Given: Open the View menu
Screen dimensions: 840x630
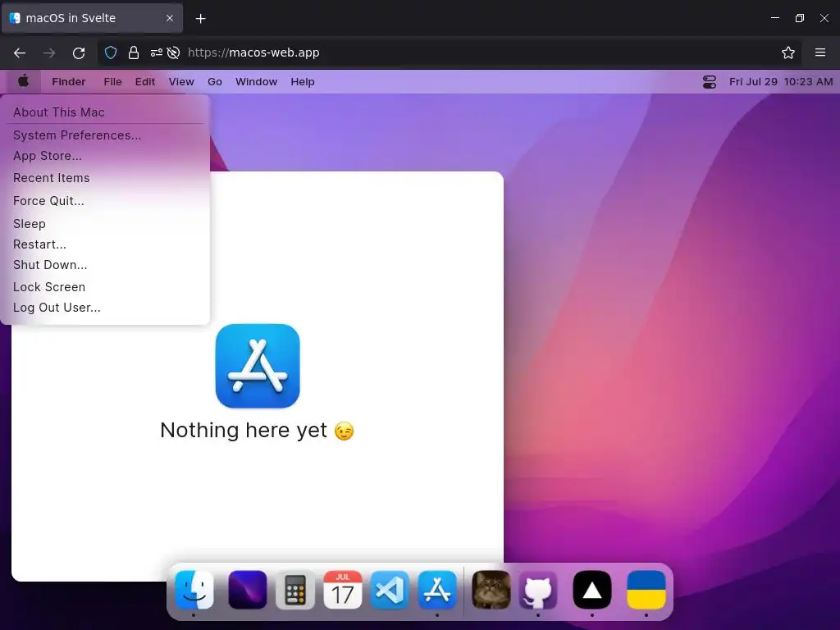Looking at the screenshot, I should coord(181,81).
